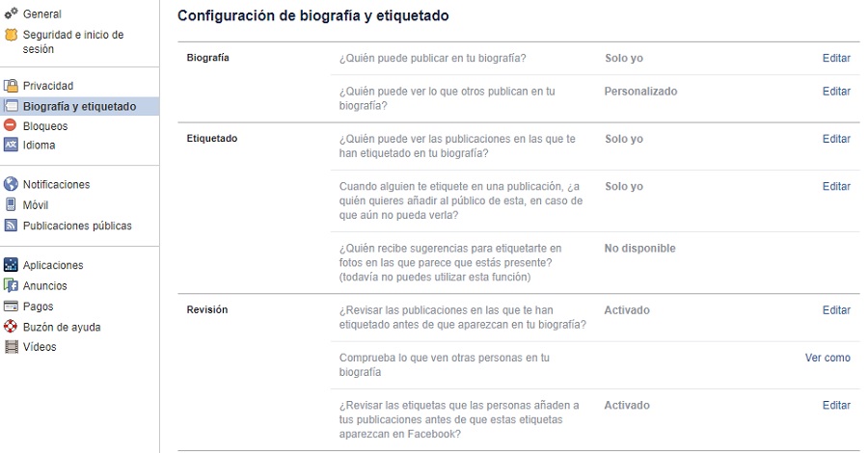The width and height of the screenshot is (868, 453).
Task: Click Ver como to preview biography
Action: (x=827, y=358)
